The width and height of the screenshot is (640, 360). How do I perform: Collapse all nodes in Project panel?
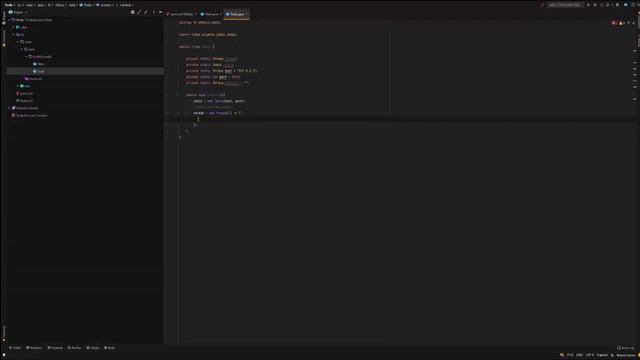146,12
